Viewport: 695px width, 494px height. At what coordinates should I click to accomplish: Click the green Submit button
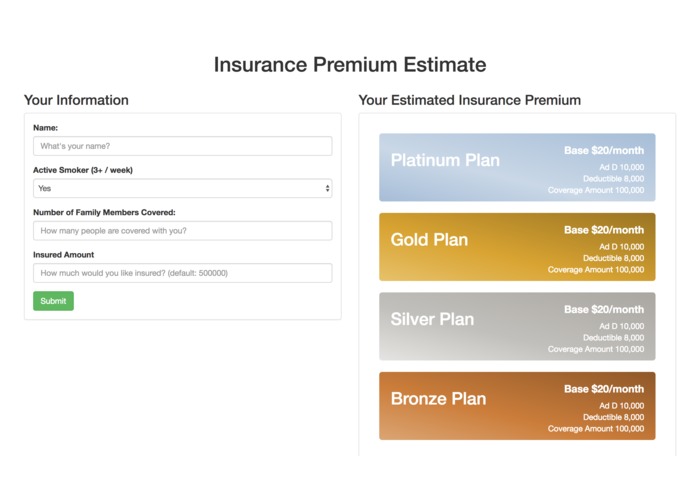pos(53,301)
